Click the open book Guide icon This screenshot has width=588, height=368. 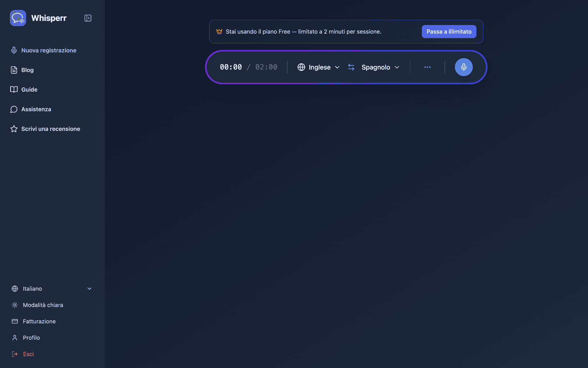(14, 89)
